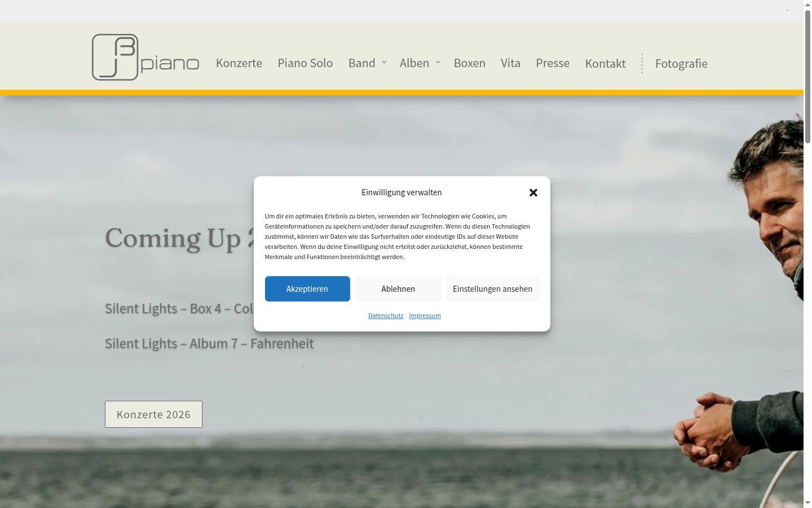Open the Konzerte menu item
812x508 pixels.
(x=239, y=63)
